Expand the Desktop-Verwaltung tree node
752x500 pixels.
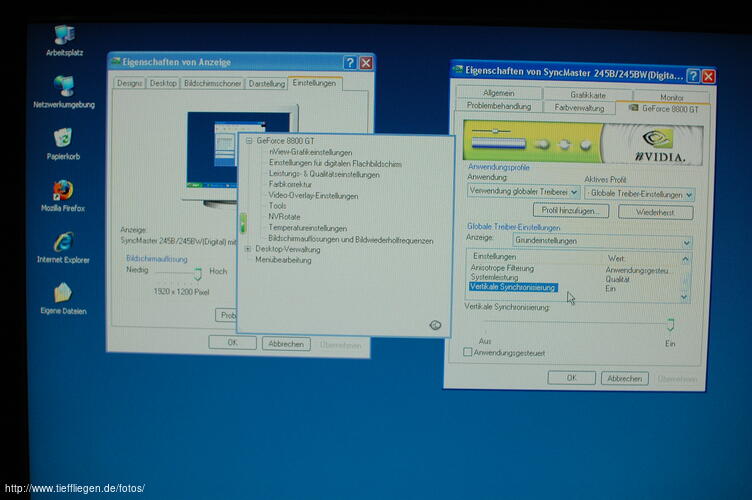248,249
